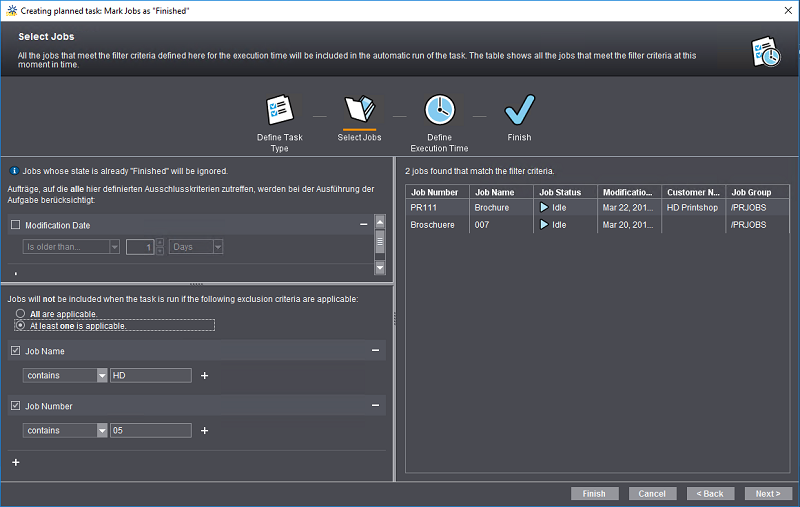The height and width of the screenshot is (507, 800).
Task: Sort by the Job Number column header
Action: coord(436,192)
